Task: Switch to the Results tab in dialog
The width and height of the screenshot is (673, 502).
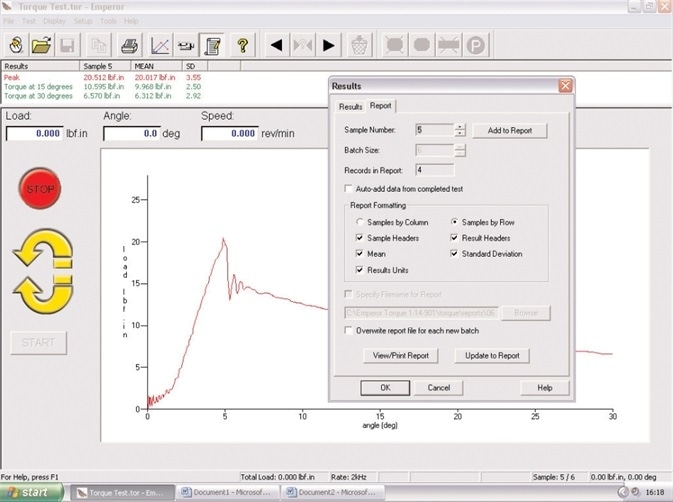Action: pos(350,106)
